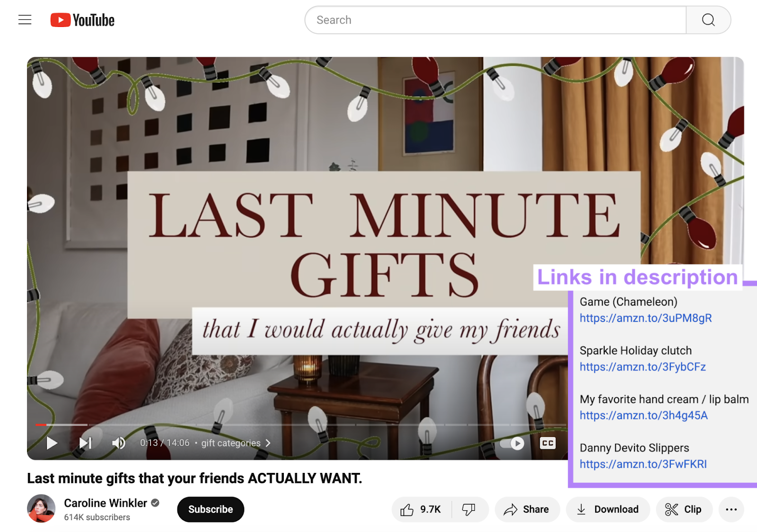Toggle closed captions on the video
Screen dimensions: 757x532
click(x=547, y=443)
